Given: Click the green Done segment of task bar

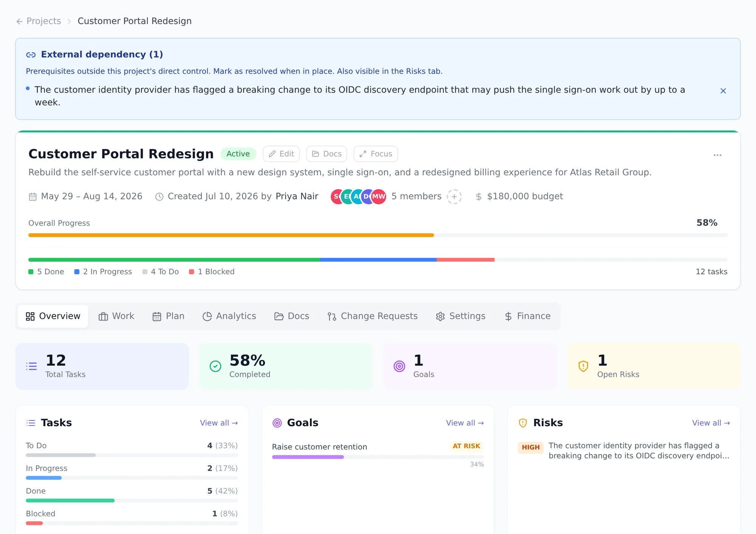Looking at the screenshot, I should coord(174,260).
